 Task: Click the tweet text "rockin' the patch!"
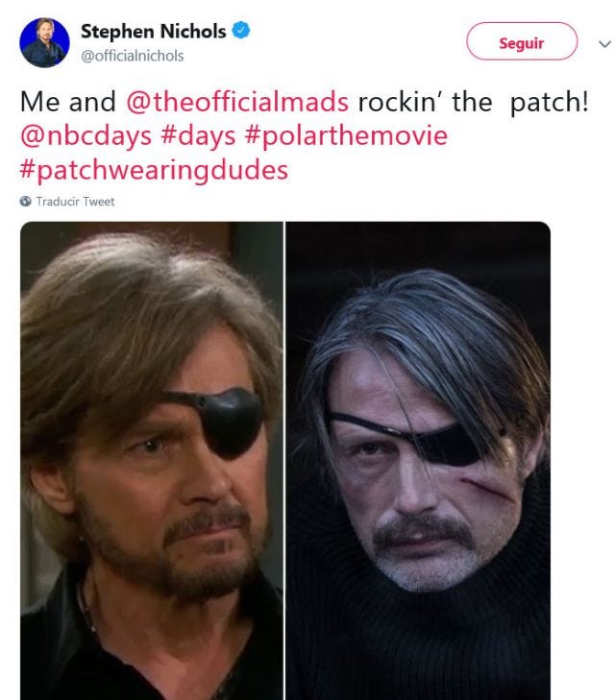(474, 102)
